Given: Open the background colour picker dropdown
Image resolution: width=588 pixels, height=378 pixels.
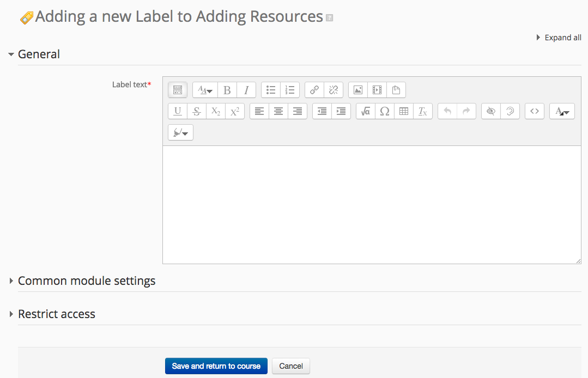Looking at the screenshot, I should [x=180, y=132].
